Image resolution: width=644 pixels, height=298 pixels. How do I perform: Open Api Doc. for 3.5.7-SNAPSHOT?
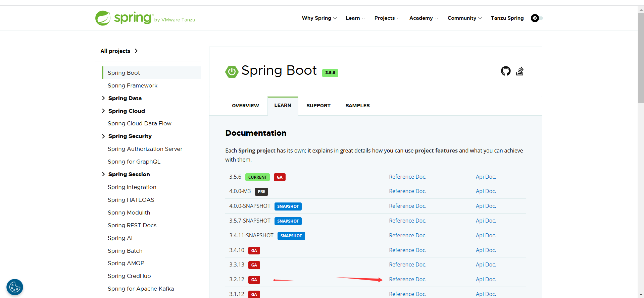(486, 221)
